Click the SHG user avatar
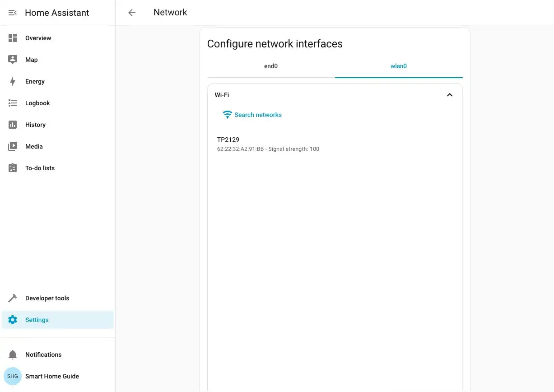Image resolution: width=554 pixels, height=392 pixels. click(x=13, y=376)
